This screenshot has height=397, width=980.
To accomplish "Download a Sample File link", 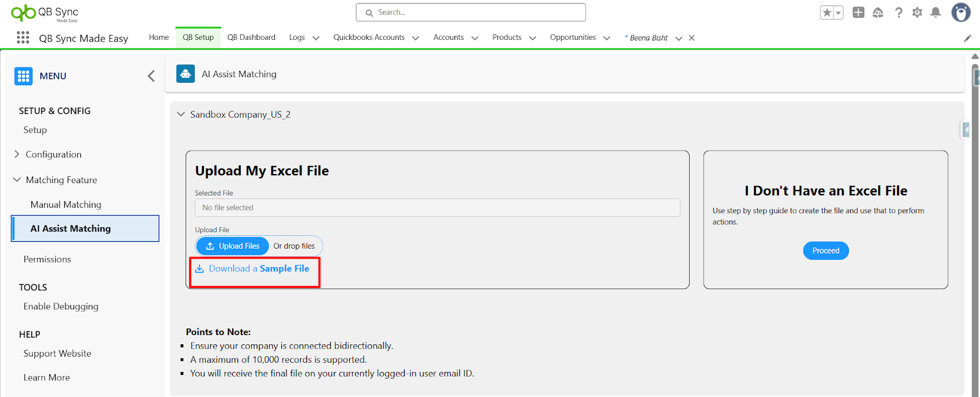I will tap(259, 269).
